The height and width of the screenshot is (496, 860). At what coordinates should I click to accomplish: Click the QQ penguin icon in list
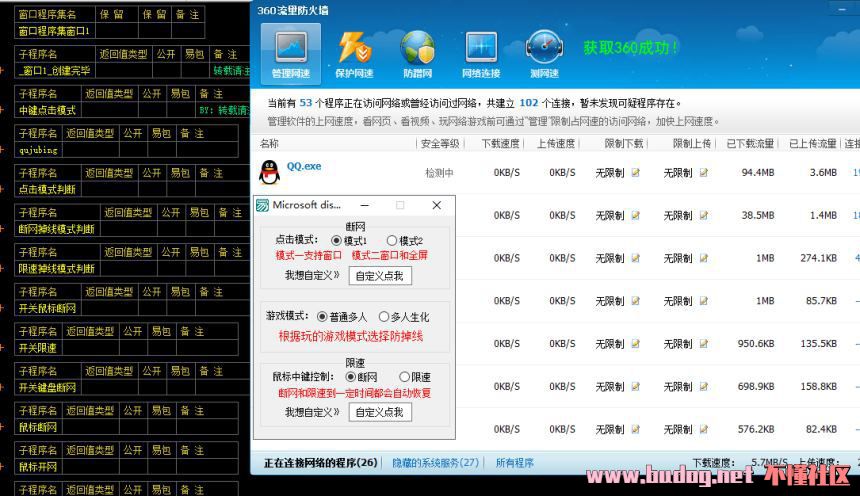(269, 172)
